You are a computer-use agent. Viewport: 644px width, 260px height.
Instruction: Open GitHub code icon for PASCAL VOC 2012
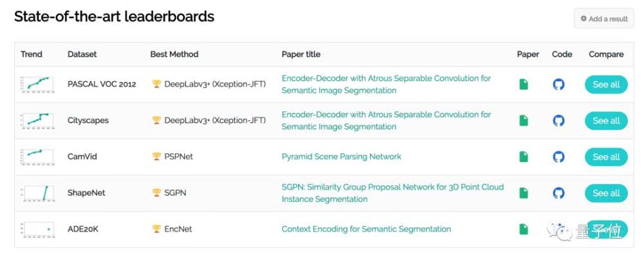[x=558, y=85]
